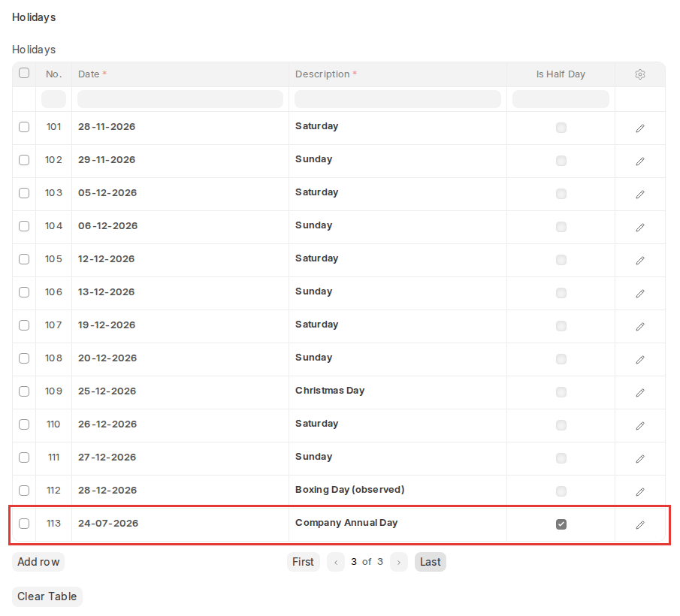Image resolution: width=680 pixels, height=616 pixels.
Task: Click the pencil icon on row 110
Action: click(x=639, y=426)
